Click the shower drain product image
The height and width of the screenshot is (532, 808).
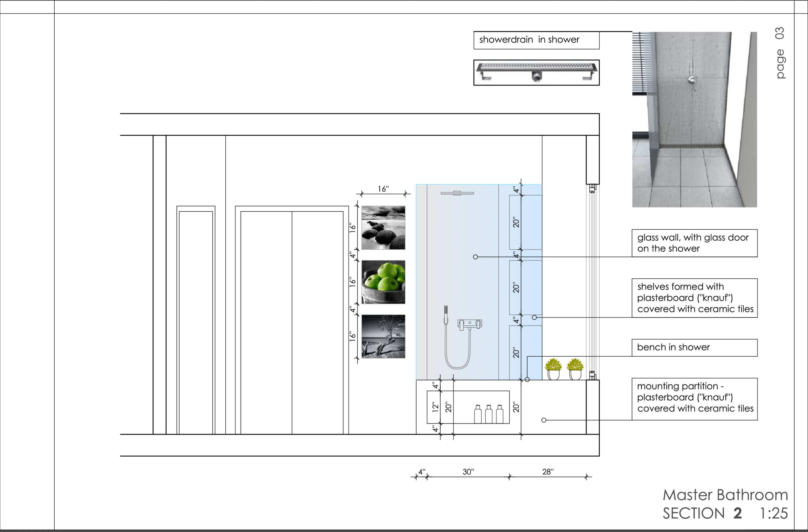coord(536,72)
